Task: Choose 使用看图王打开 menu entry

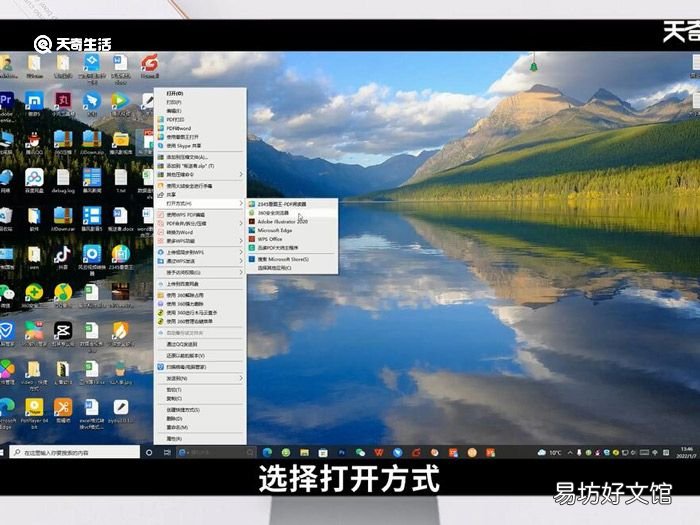Action: pos(200,137)
